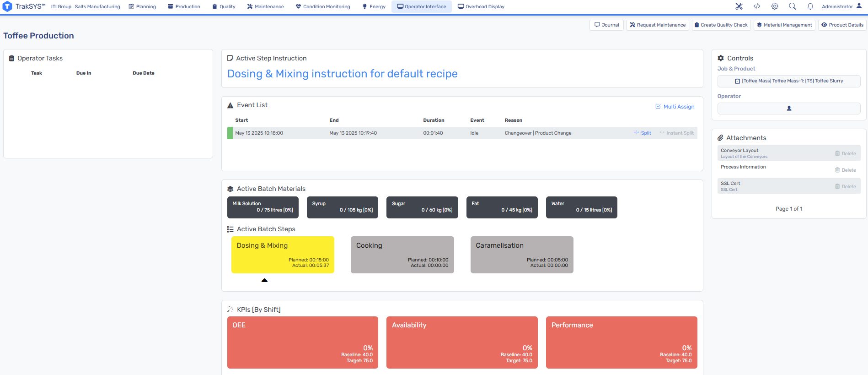Open the settings gear icon
Viewport: 868px width, 375px height.
click(775, 6)
